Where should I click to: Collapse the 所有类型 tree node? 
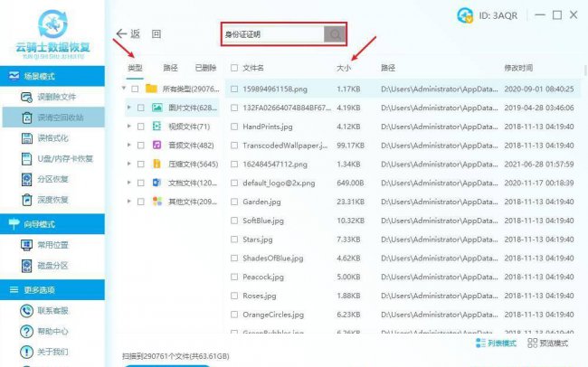click(123, 89)
